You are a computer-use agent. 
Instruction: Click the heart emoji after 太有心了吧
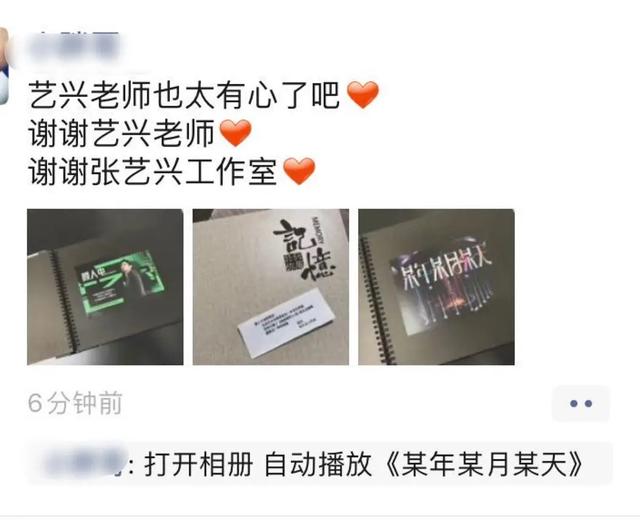pos(362,95)
